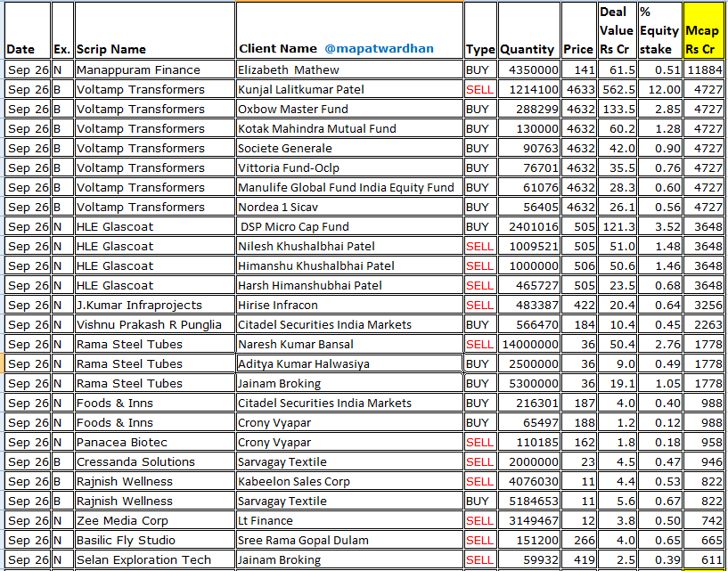Select the Vittoria Fund-Oclp cell
Screen dimensions: 728x571
(x=349, y=167)
